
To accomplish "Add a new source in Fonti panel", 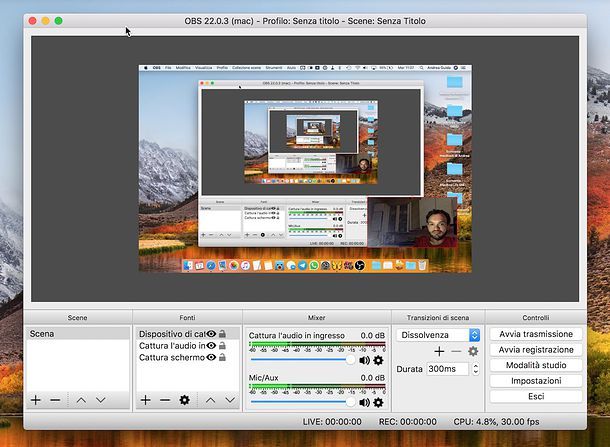I will tap(145, 400).
